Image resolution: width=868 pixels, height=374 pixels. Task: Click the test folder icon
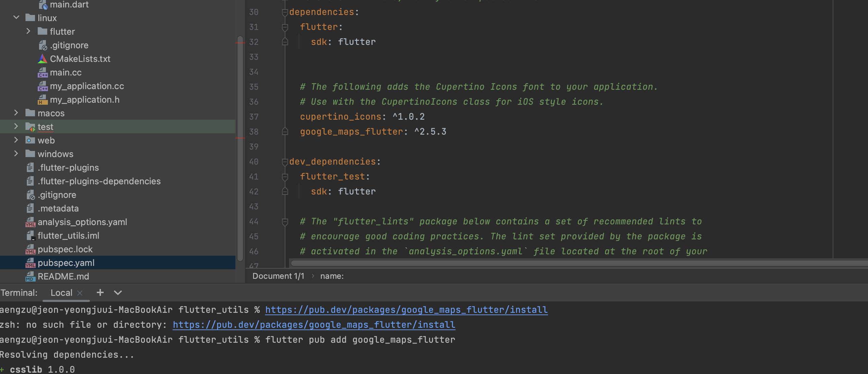(30, 127)
